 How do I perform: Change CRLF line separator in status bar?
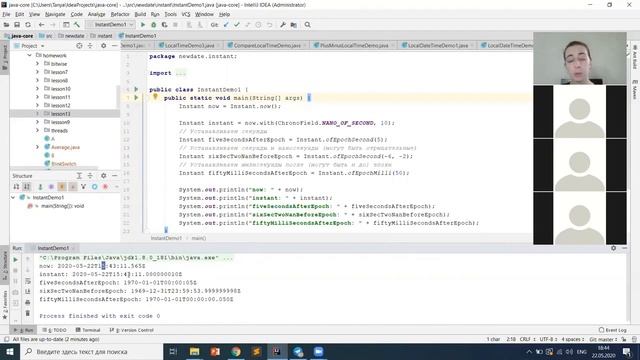(x=527, y=339)
